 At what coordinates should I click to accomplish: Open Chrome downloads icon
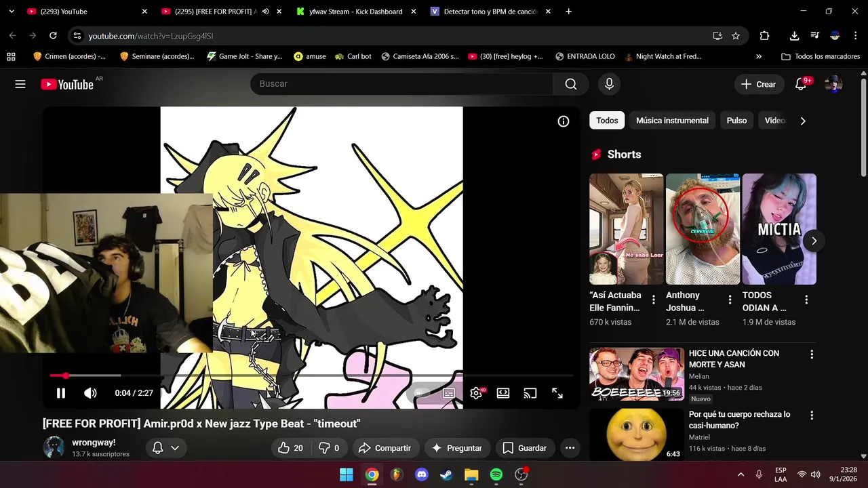tap(794, 36)
